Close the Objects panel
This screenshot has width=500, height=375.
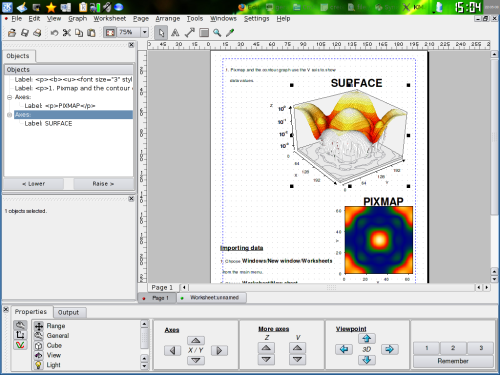click(x=131, y=45)
